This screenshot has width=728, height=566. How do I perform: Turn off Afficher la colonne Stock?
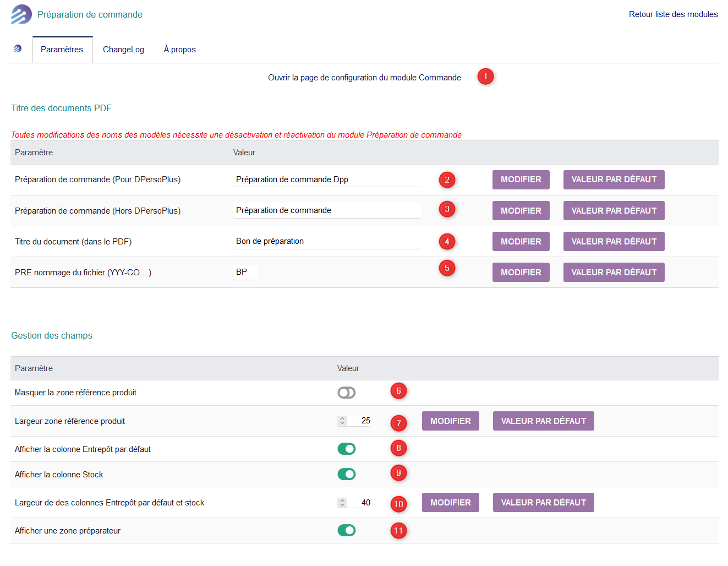point(347,475)
